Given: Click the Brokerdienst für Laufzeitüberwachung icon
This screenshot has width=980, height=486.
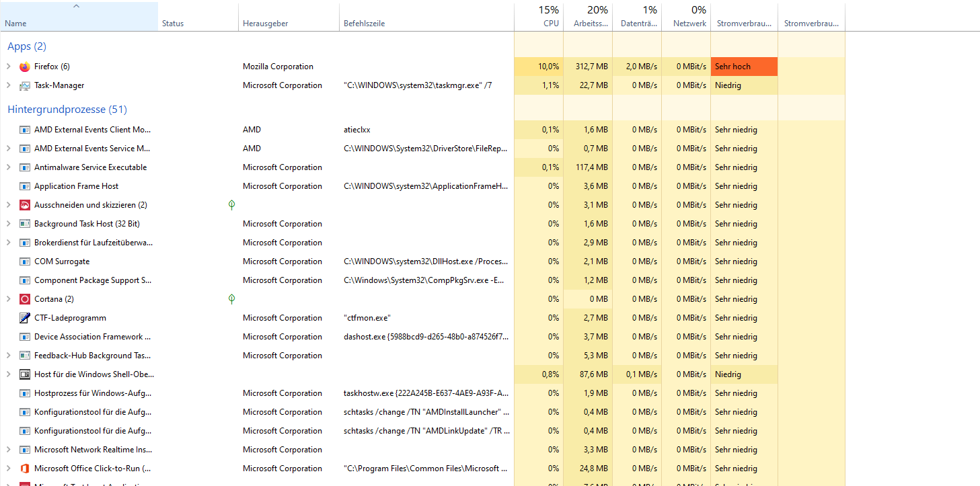Looking at the screenshot, I should point(25,243).
